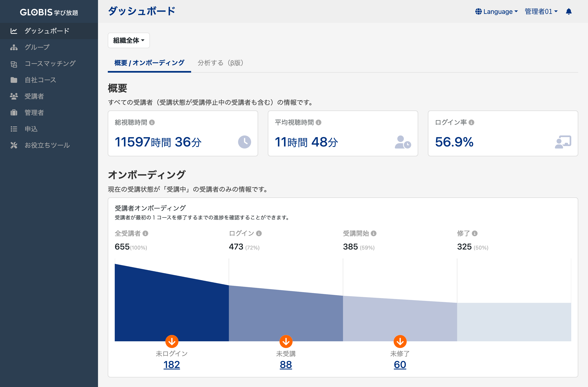Open the 未ログイン count link 182

tap(171, 365)
